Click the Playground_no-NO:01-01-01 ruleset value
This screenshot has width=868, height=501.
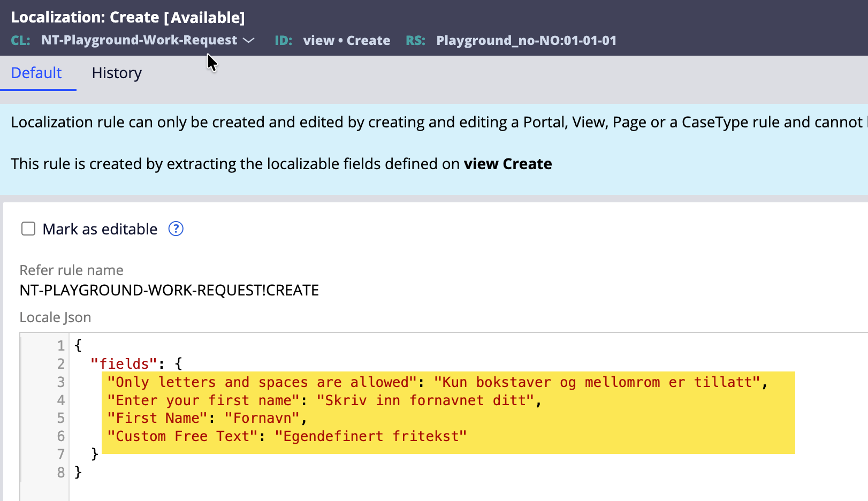(x=526, y=41)
